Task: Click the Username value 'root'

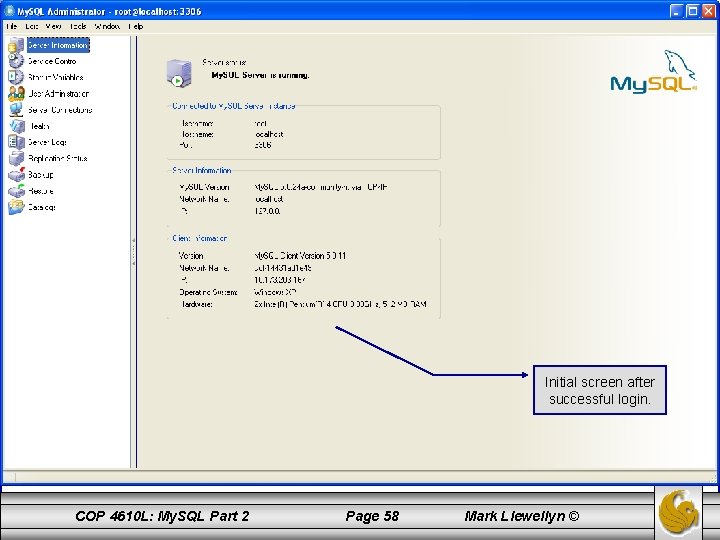Action: tap(261, 124)
